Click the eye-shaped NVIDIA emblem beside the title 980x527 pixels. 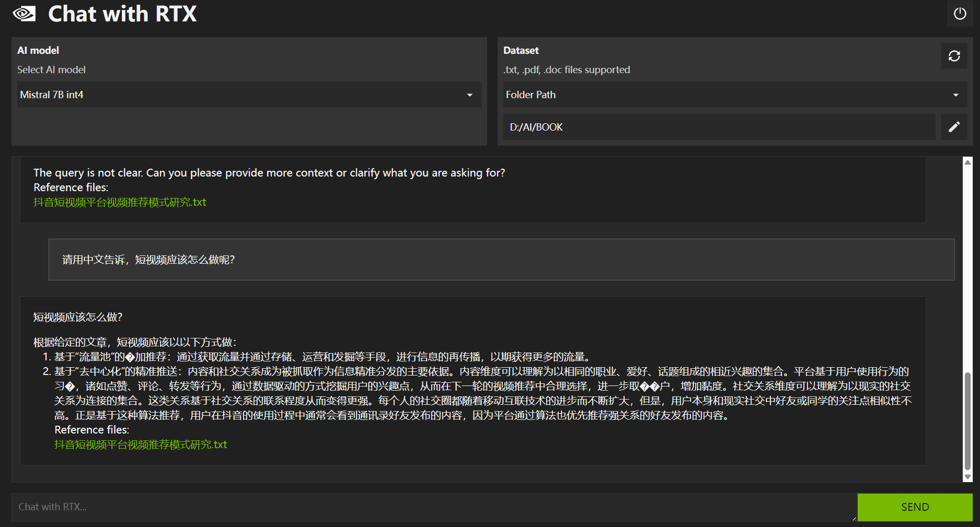pyautogui.click(x=24, y=14)
